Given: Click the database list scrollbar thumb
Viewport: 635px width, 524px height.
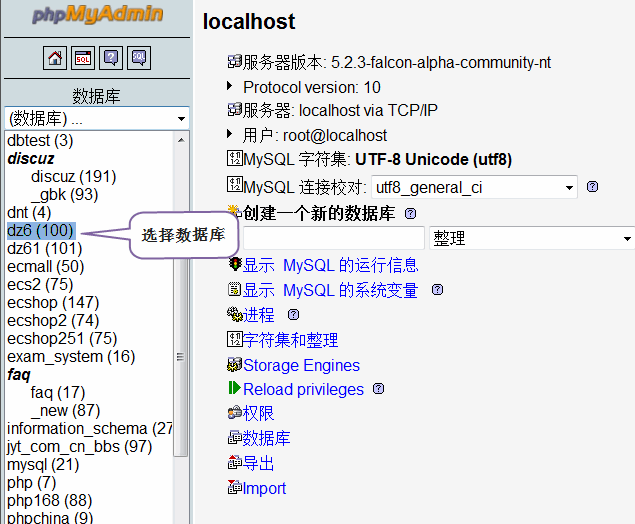Looking at the screenshot, I should pyautogui.click(x=181, y=356).
